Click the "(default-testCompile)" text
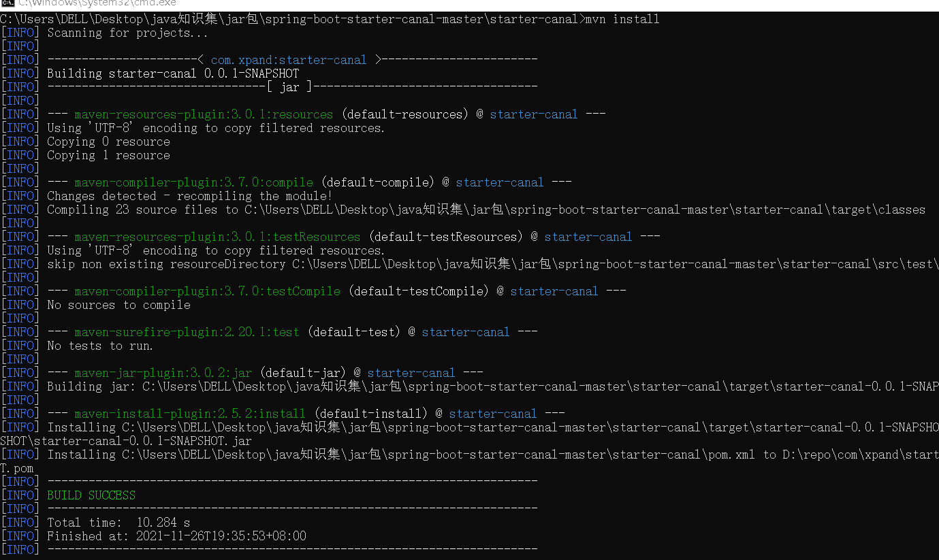The height and width of the screenshot is (560, 939). point(419,291)
